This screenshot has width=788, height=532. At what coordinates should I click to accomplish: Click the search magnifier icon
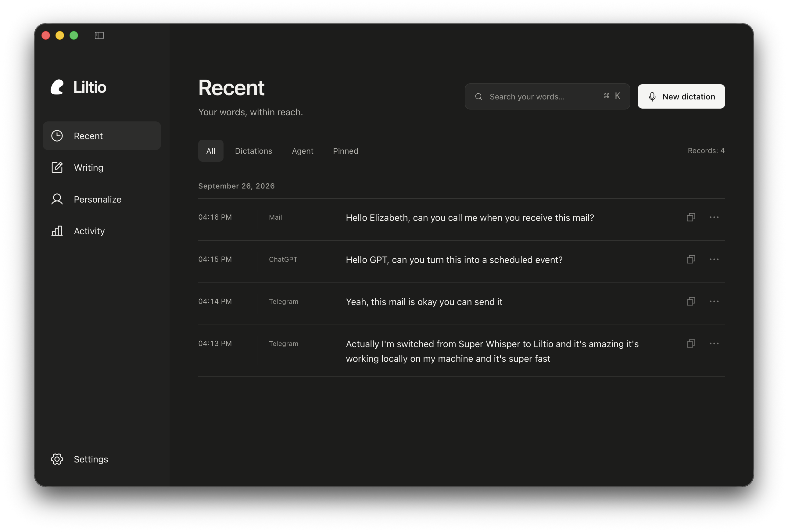pyautogui.click(x=478, y=97)
